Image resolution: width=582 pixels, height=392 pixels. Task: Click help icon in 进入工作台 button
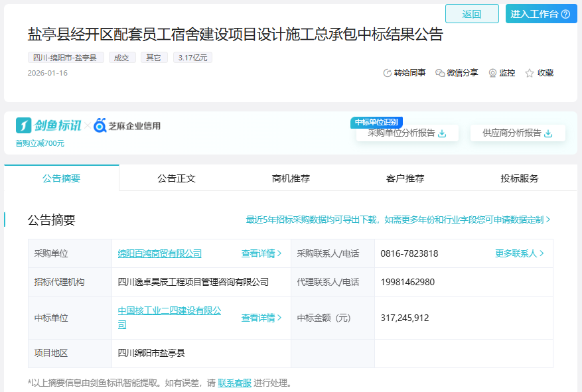[x=565, y=14]
